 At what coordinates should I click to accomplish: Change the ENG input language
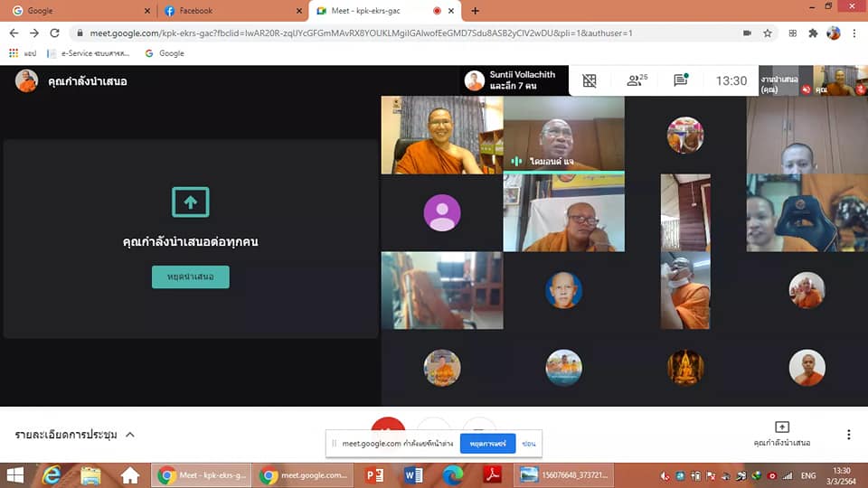808,476
